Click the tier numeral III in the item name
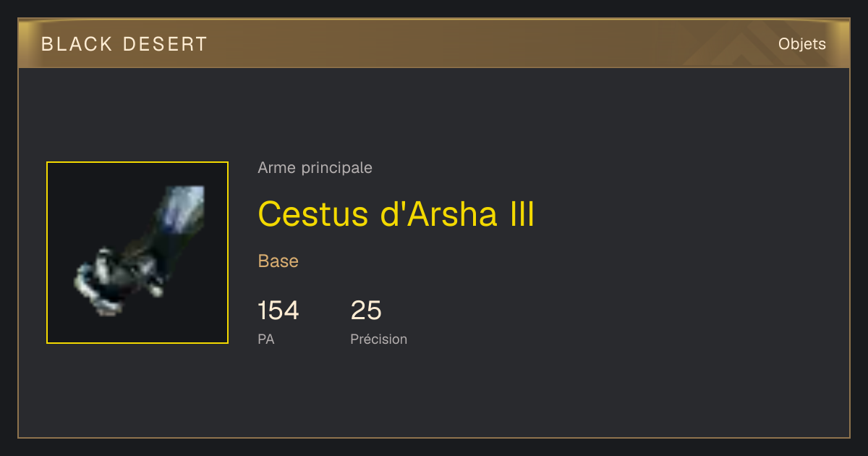868x456 pixels. pos(522,214)
